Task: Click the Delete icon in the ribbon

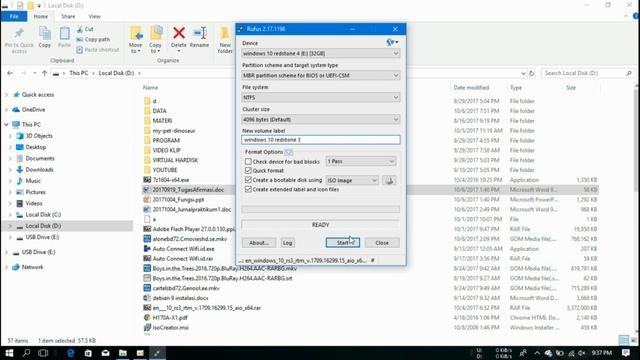Action: 179,38
